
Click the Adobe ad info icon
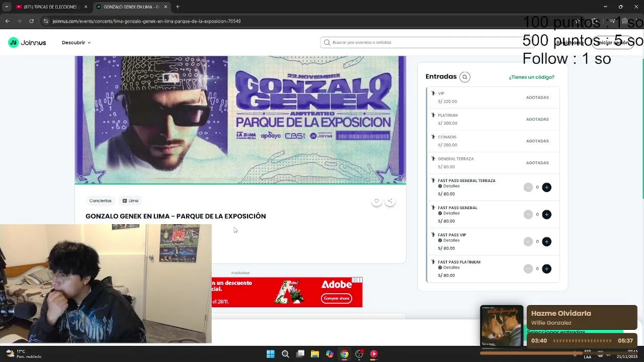(x=354, y=280)
